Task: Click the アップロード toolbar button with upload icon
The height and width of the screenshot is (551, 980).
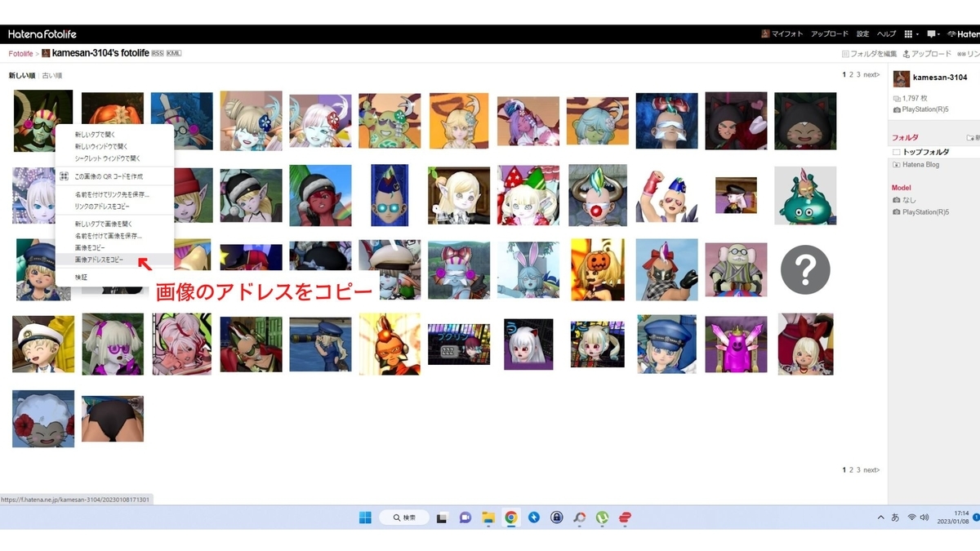Action: click(927, 54)
